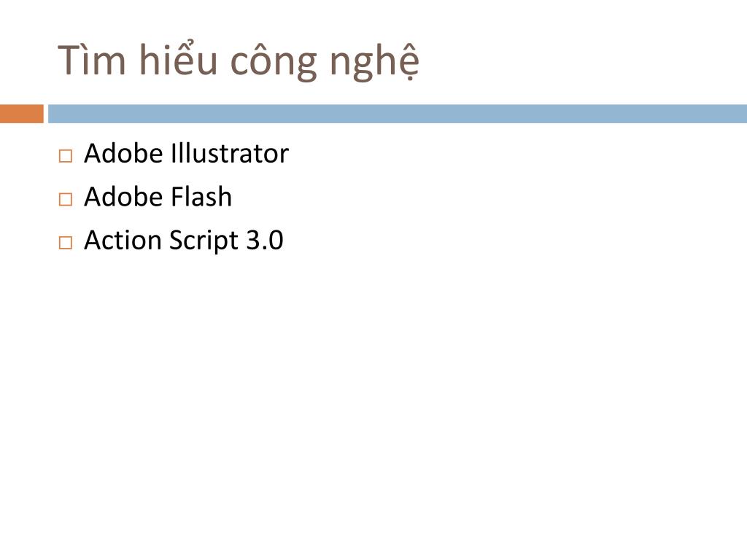
Task: Select the 'Adobe Illustrator' bullet text
Action: (186, 153)
